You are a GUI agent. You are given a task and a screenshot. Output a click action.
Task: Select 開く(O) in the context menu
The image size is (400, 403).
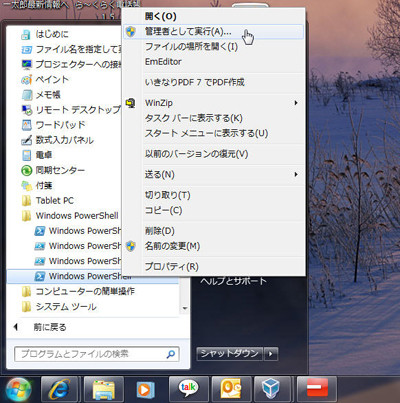click(x=213, y=16)
